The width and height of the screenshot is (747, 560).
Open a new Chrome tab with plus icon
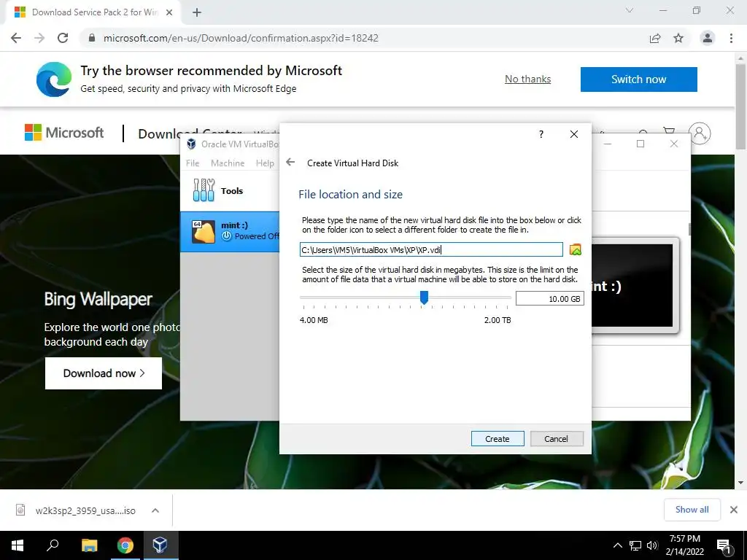click(x=197, y=12)
